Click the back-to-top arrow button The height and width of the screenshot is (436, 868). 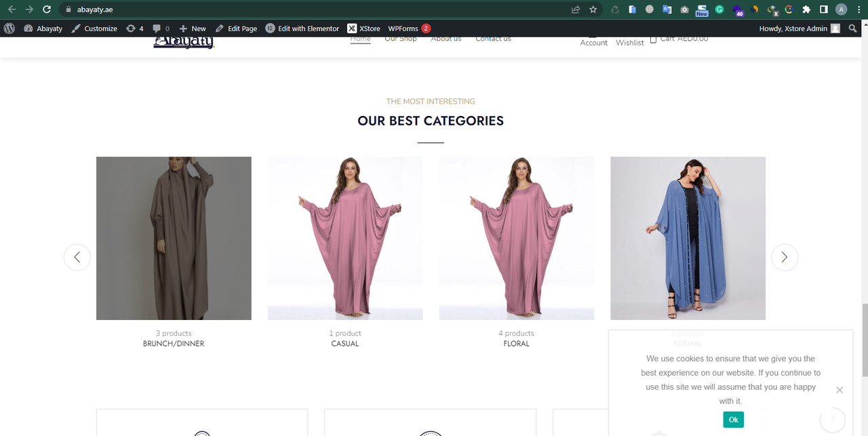tap(832, 420)
